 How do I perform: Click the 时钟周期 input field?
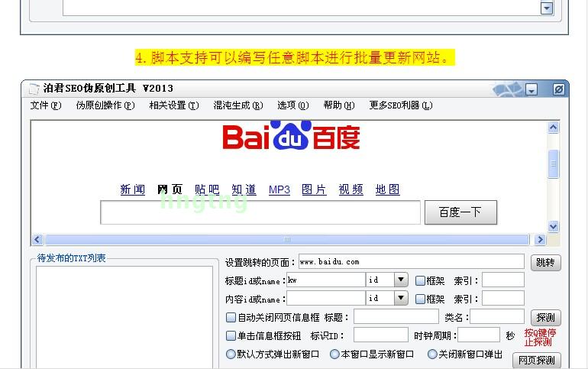coord(479,335)
